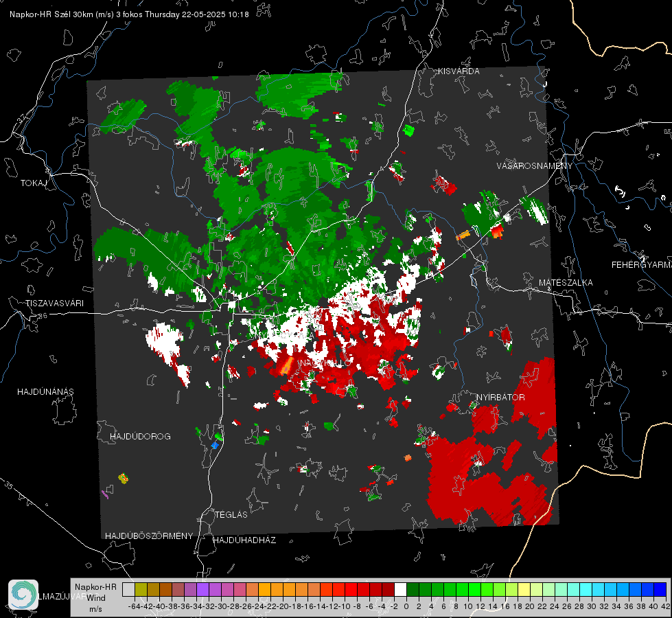Screen dimensions: 672x618
Task: Click the HAJDÚHADHÁZ town label
Action: (x=245, y=540)
